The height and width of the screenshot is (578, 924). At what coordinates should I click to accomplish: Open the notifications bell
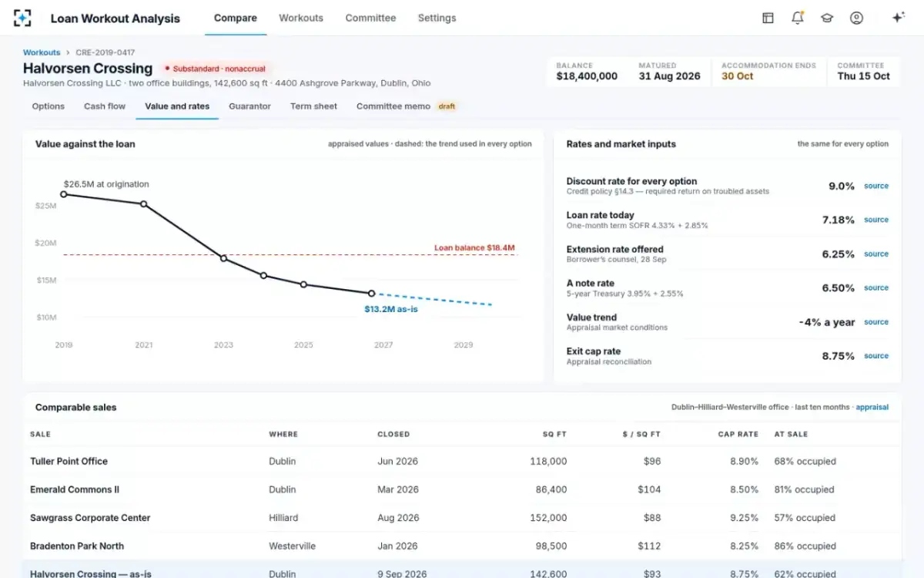[797, 18]
